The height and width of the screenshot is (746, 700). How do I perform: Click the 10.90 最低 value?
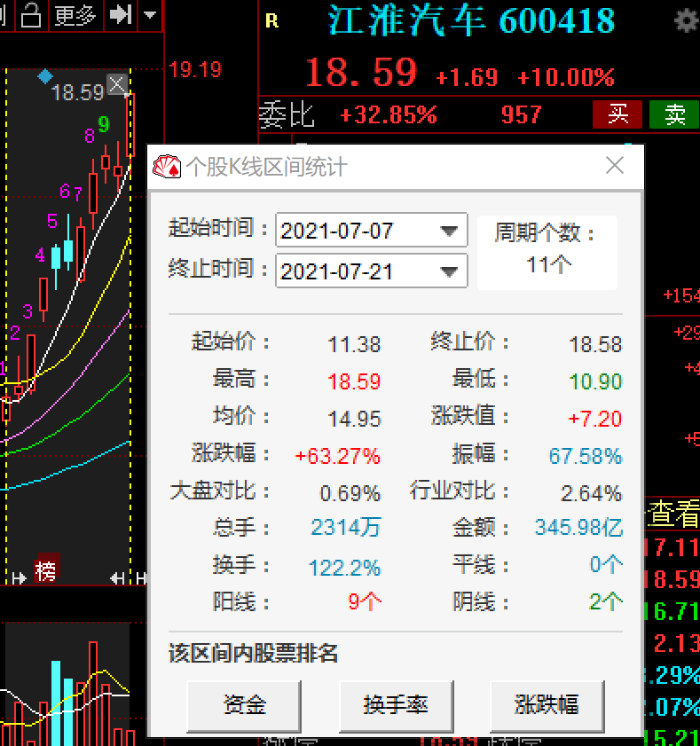(x=595, y=381)
